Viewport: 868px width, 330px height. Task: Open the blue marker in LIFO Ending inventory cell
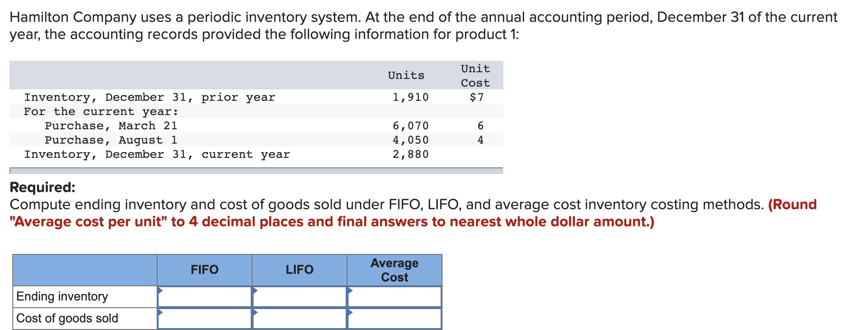click(255, 290)
